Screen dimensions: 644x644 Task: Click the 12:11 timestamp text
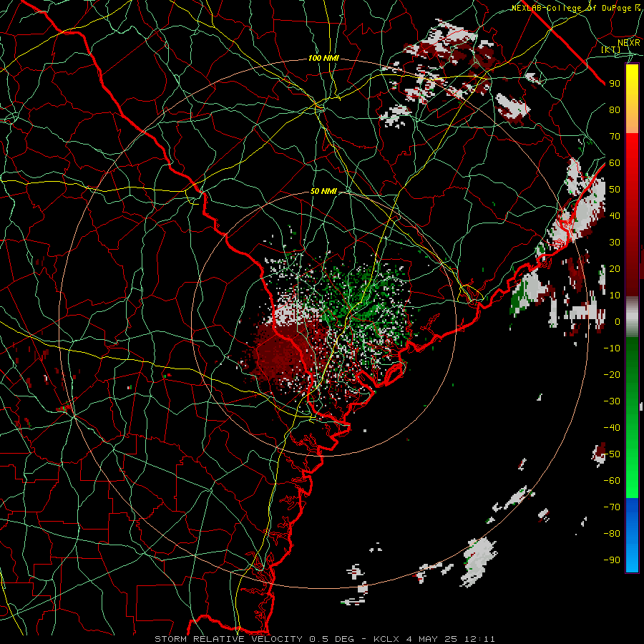[x=479, y=639]
